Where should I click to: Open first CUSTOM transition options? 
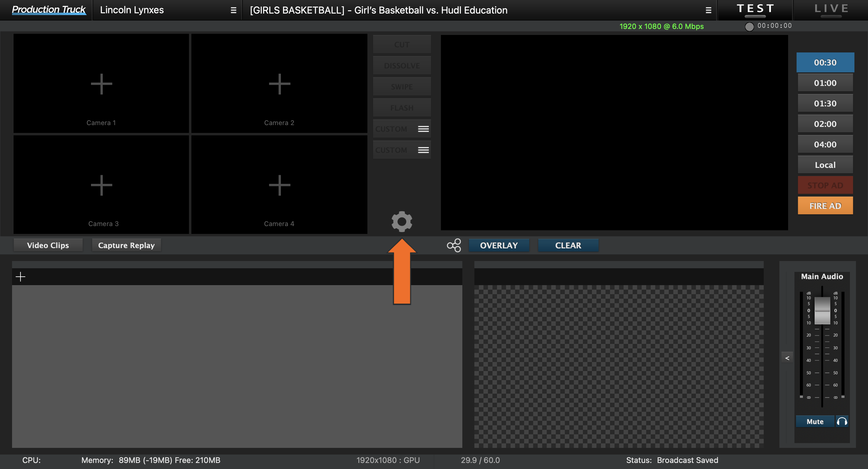[x=423, y=128]
